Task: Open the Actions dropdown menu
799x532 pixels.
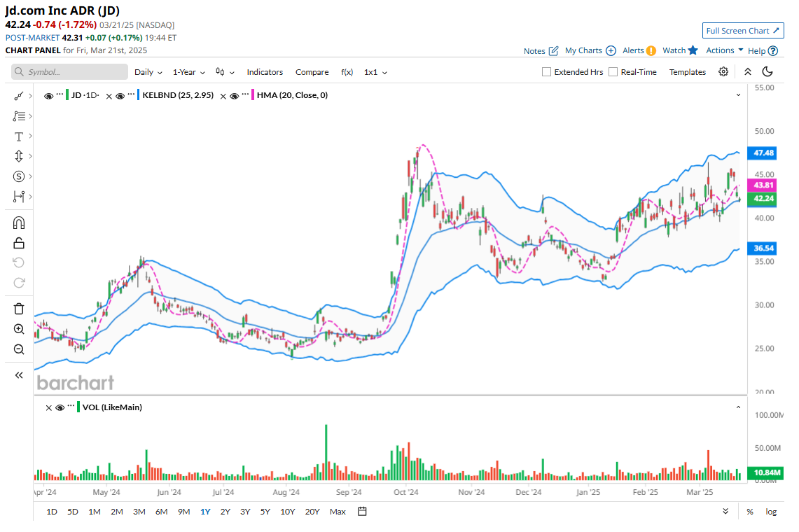Action: pyautogui.click(x=724, y=50)
